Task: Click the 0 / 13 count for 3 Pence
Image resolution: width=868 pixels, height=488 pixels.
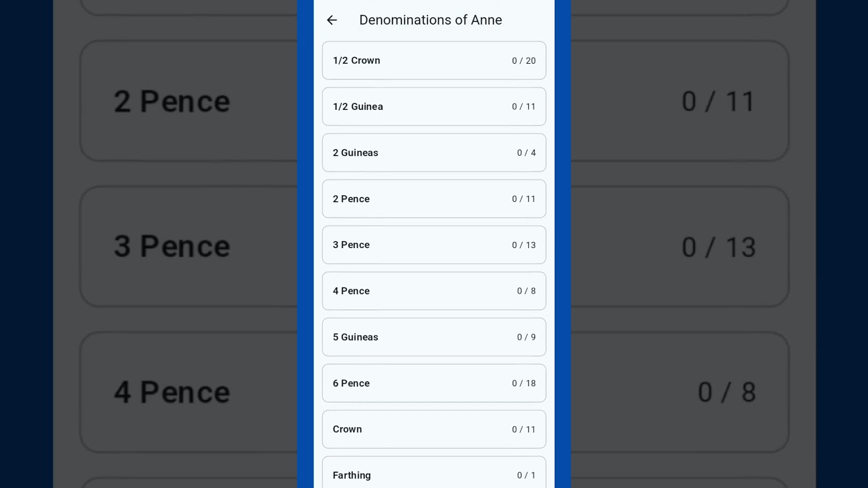Action: (524, 245)
